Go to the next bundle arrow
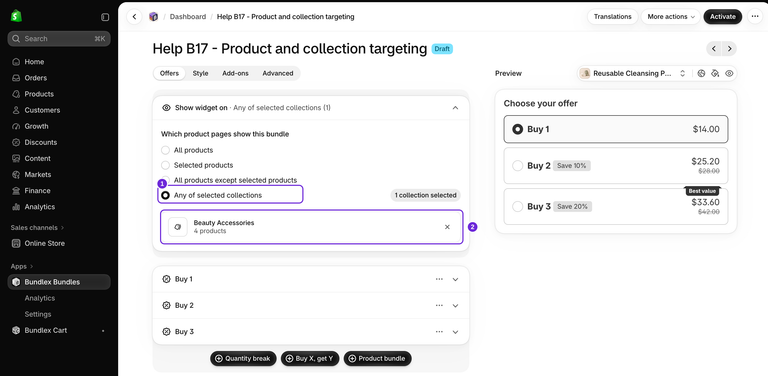Image resolution: width=768 pixels, height=376 pixels. point(729,48)
